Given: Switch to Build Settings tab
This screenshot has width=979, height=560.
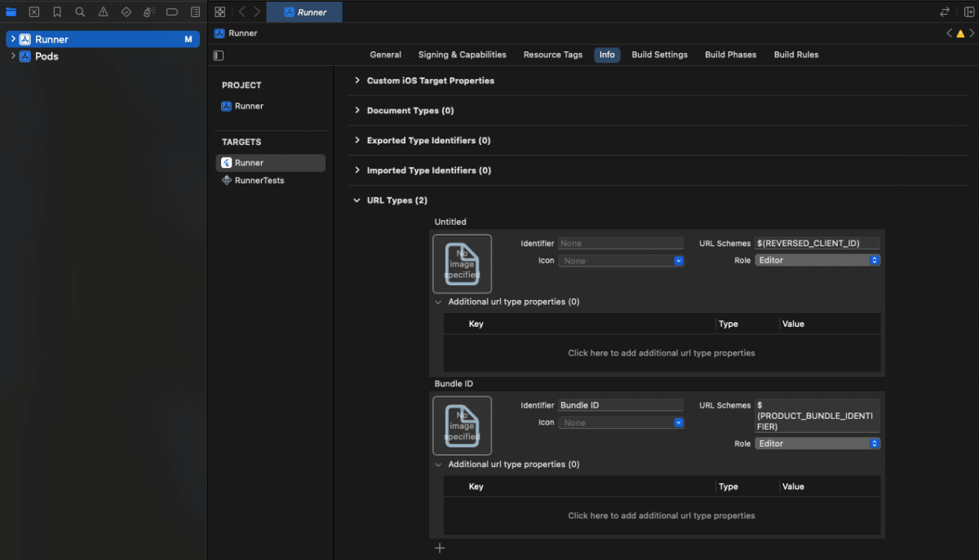Looking at the screenshot, I should [x=660, y=55].
